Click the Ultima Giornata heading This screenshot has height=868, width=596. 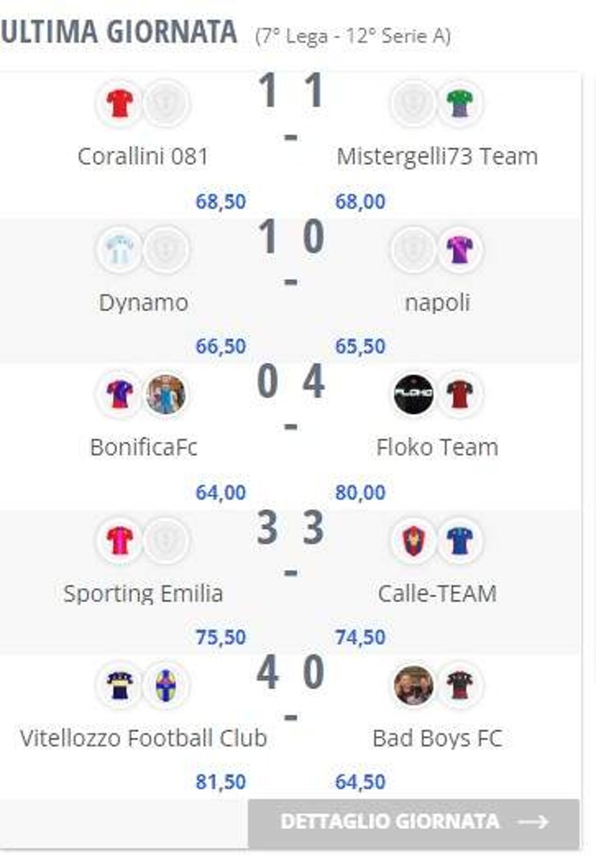click(118, 32)
